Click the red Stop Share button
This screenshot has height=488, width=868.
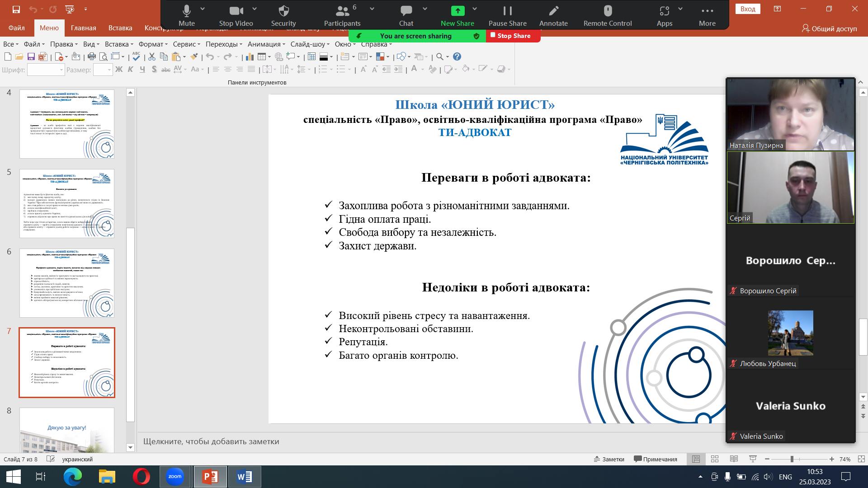(513, 36)
